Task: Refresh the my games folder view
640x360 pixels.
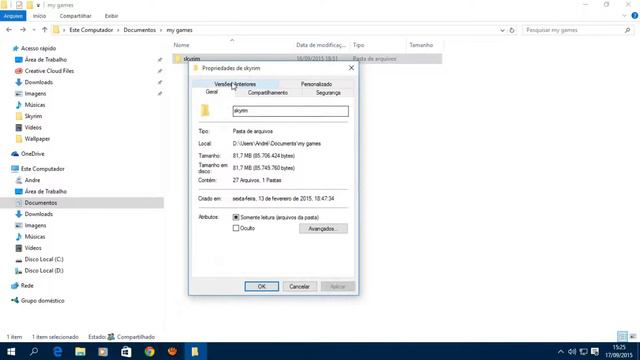Action: point(512,30)
